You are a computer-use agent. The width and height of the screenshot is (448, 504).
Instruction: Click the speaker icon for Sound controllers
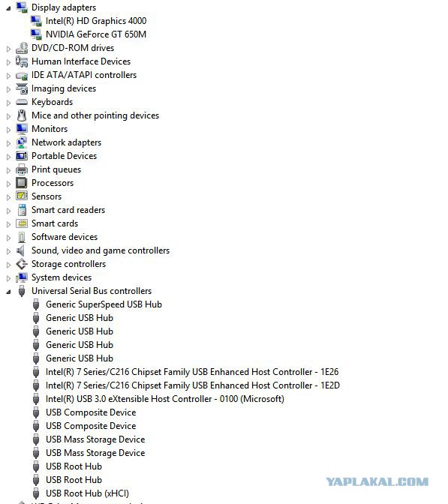point(21,250)
